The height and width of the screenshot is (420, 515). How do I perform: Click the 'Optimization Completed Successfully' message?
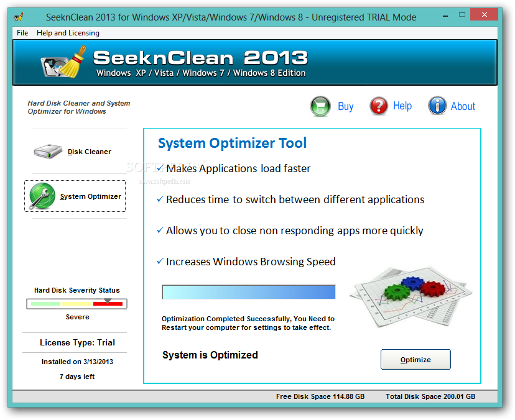248,323
